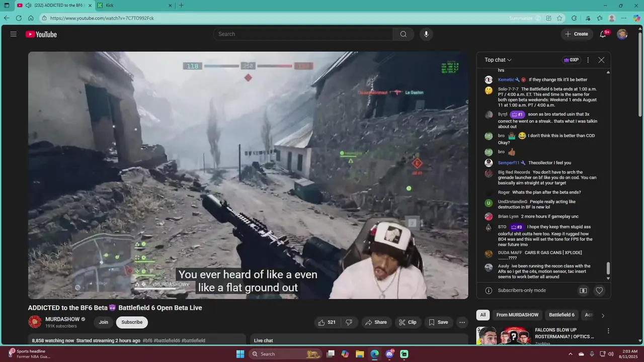Viewport: 644px width, 362px height.
Task: Clip the live stream
Action: point(408,322)
